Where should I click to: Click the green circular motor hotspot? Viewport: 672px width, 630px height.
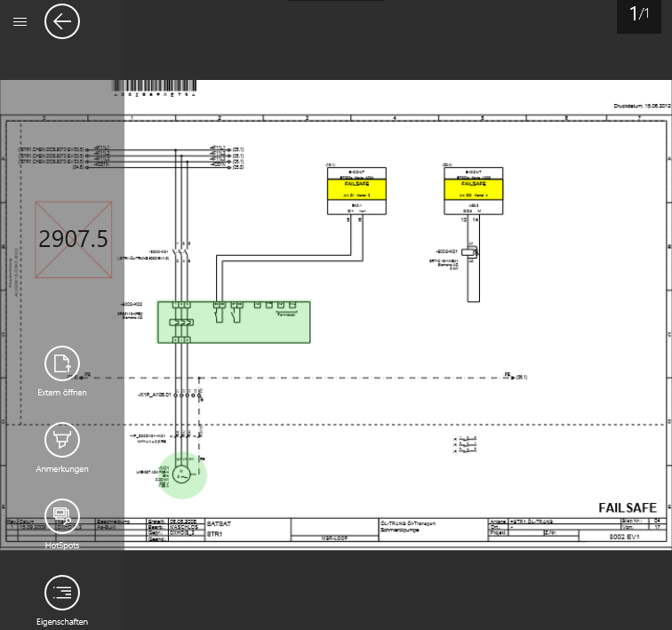pyautogui.click(x=181, y=474)
